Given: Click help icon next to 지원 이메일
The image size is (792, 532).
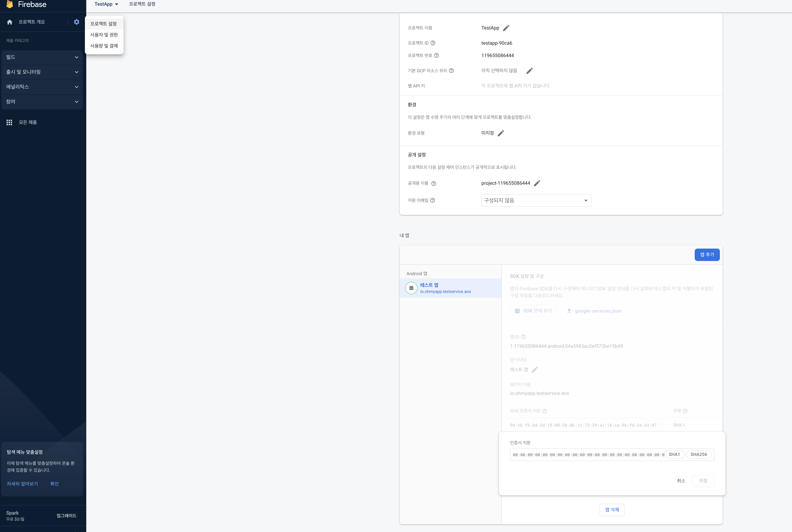Looking at the screenshot, I should 433,200.
